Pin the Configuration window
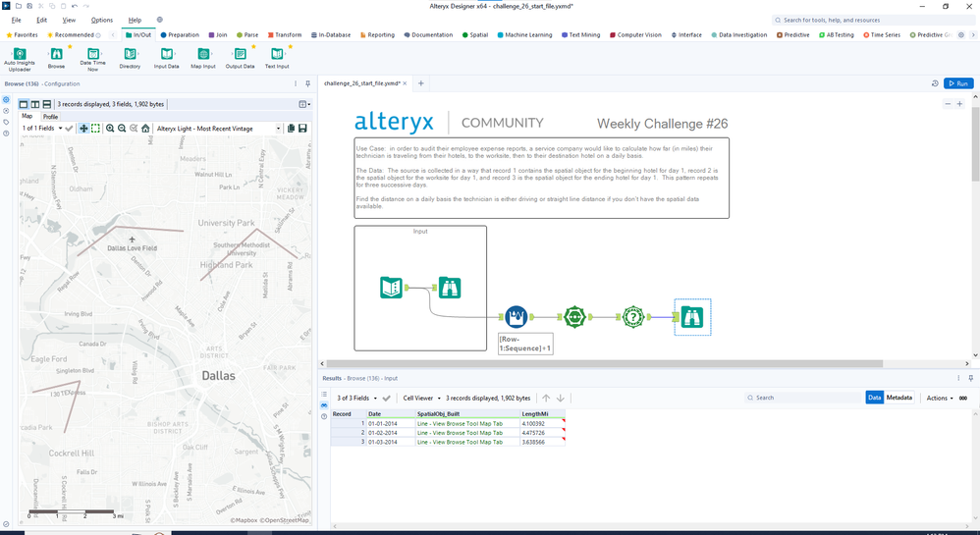Screen dimensions: 980x535 tap(307, 83)
